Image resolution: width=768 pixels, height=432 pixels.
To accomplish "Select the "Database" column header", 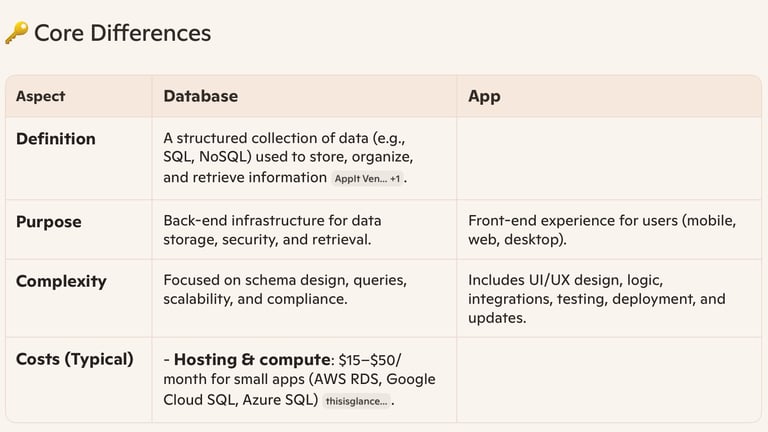I will [200, 96].
